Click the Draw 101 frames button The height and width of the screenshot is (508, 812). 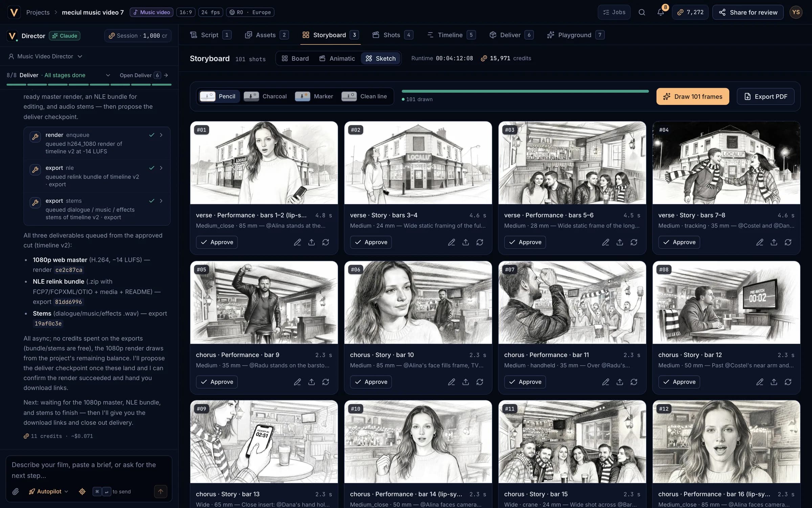click(693, 97)
